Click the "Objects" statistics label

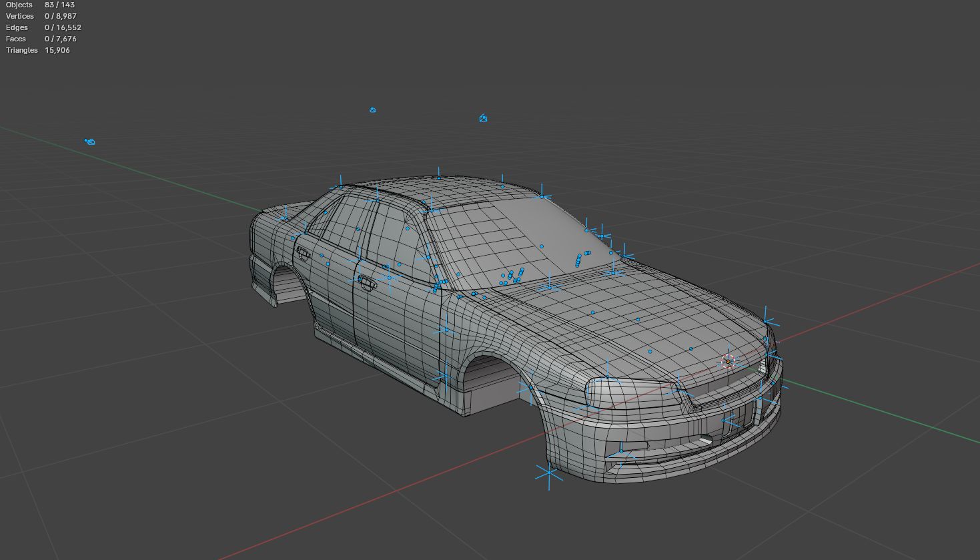(x=19, y=5)
